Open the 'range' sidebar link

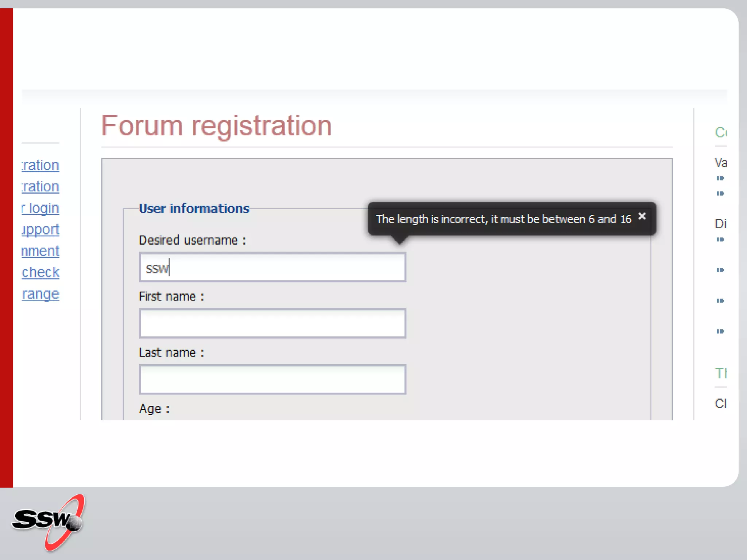click(40, 294)
